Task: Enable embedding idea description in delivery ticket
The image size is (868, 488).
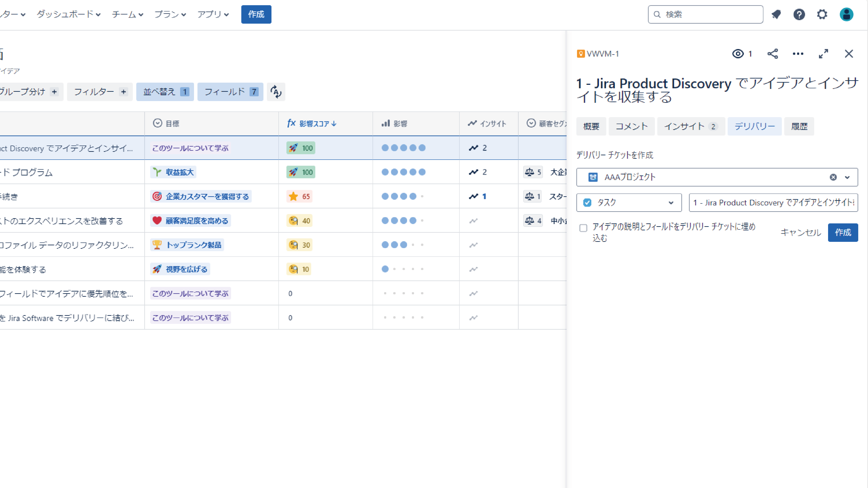Action: 583,228
